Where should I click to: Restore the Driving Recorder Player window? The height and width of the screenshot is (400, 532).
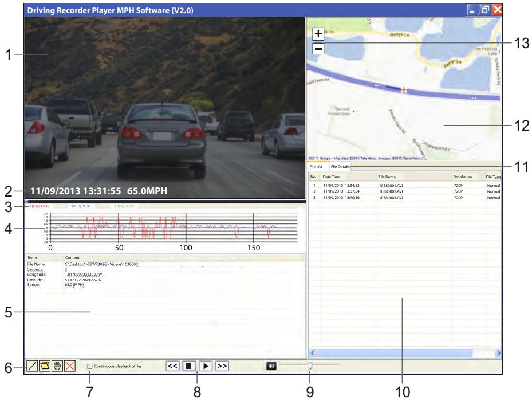tap(485, 10)
